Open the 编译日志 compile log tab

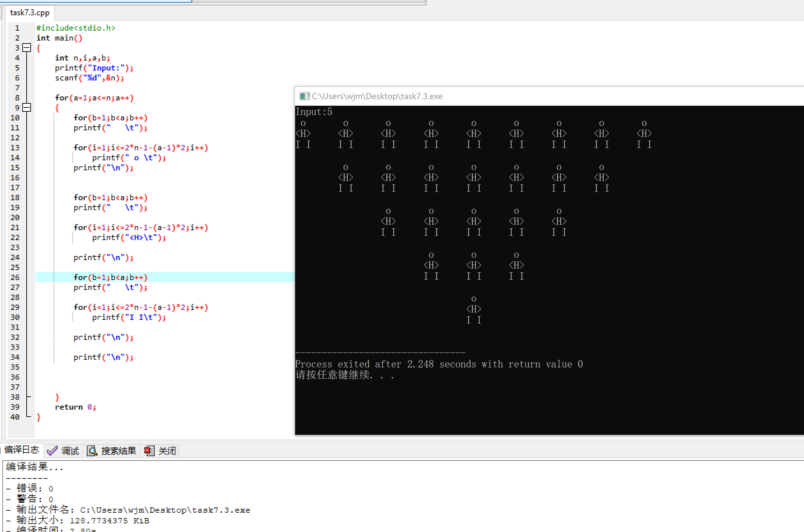click(21, 450)
